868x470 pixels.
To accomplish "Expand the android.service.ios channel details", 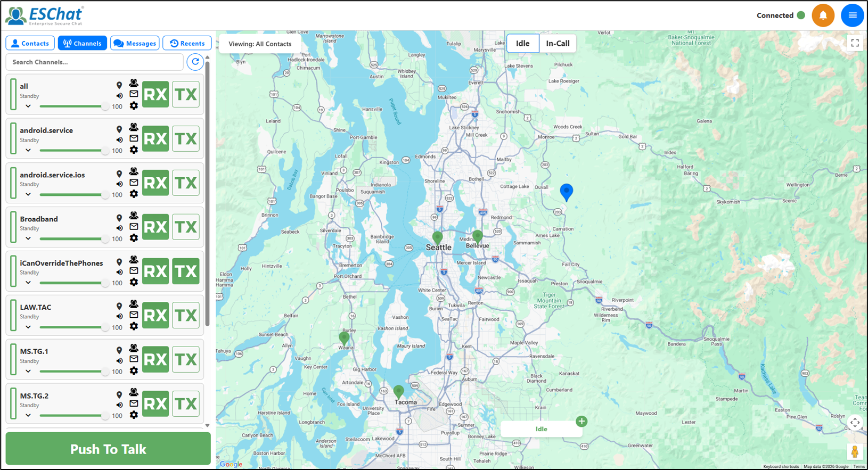I will (28, 194).
